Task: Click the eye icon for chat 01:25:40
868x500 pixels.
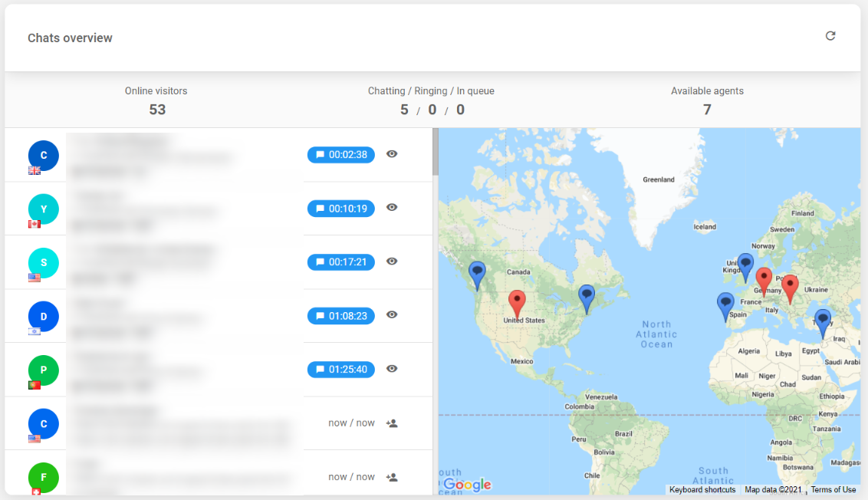Action: pos(392,369)
